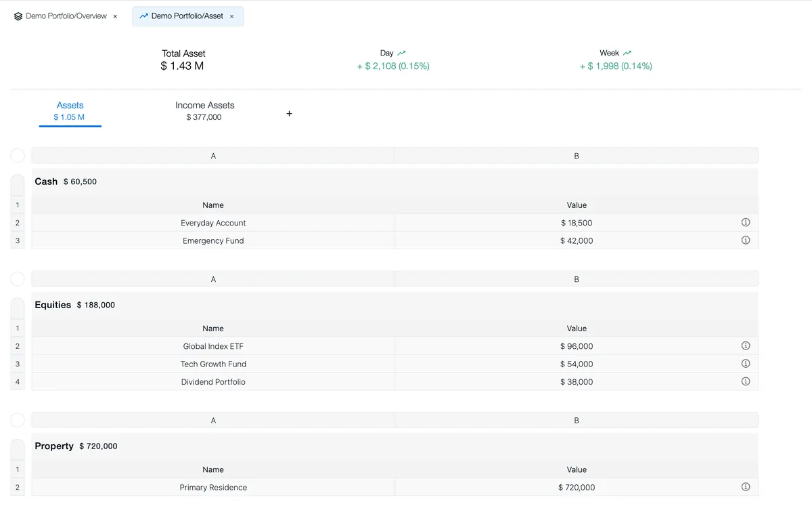812x508 pixels.
Task: Click the Cash section title
Action: click(46, 182)
